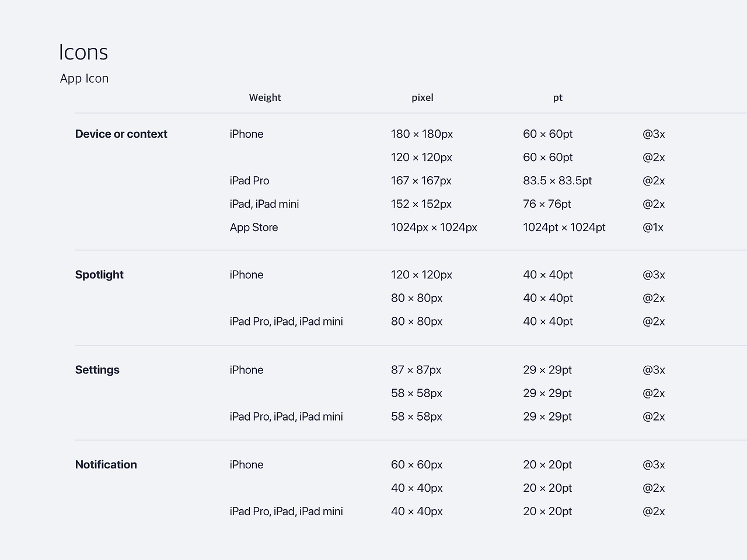Click the iPad Pro device row label
747x560 pixels.
250,181
